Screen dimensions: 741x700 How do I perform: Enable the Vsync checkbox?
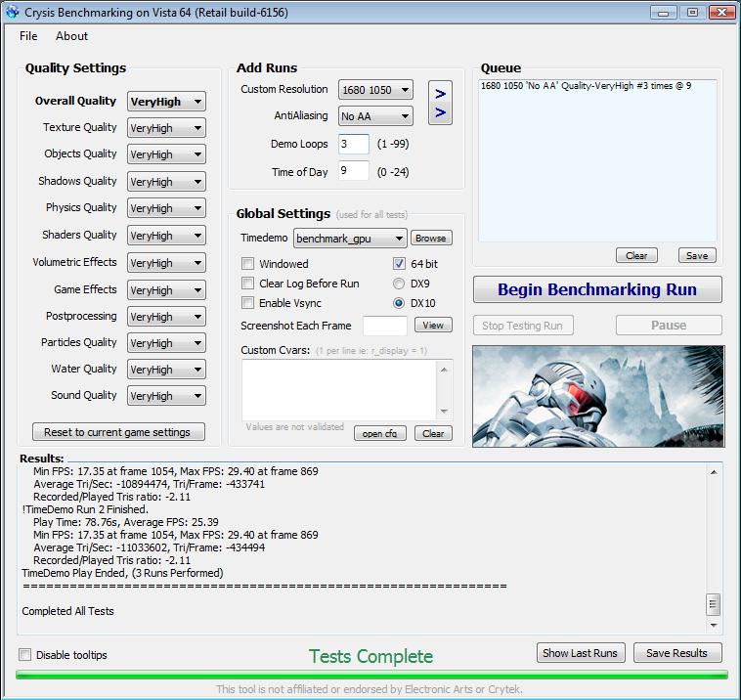pos(247,302)
